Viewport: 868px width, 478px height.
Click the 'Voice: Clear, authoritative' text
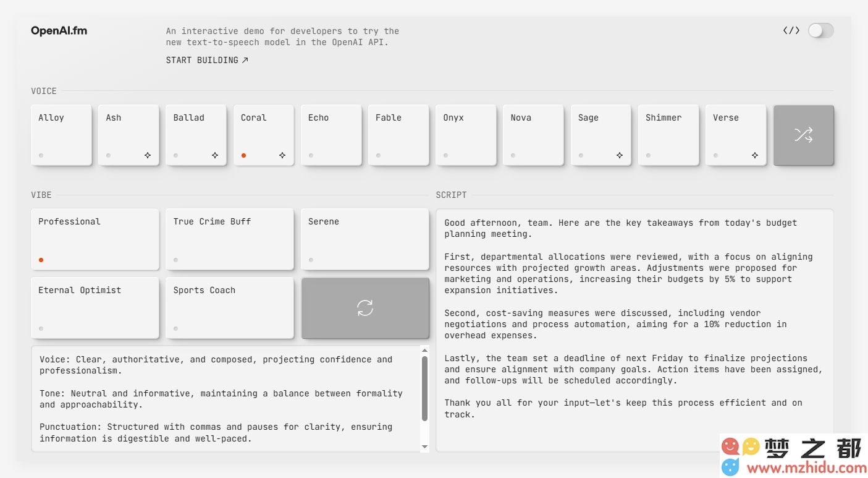pos(216,365)
